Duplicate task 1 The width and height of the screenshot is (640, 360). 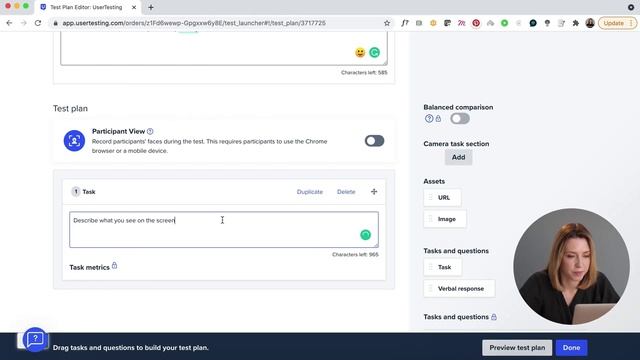tap(310, 192)
